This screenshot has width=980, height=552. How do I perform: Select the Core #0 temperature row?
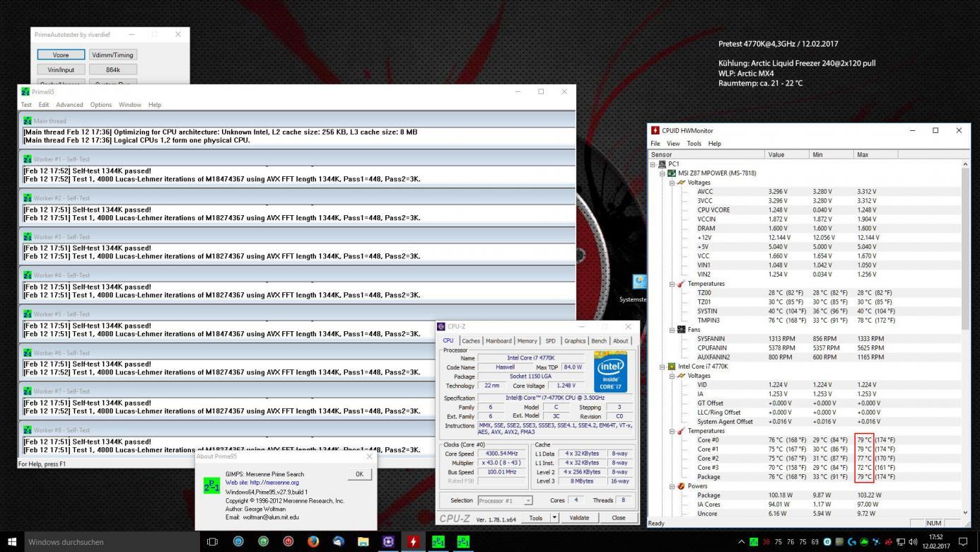pos(804,439)
